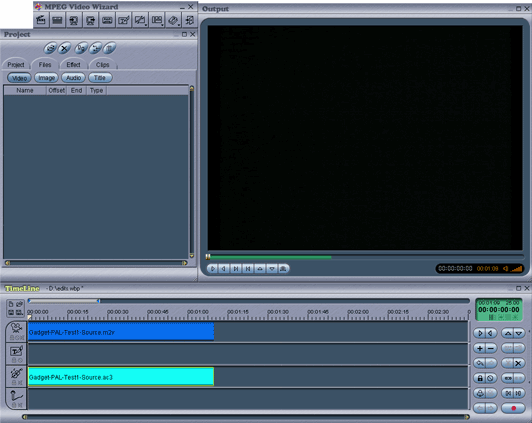
Task: Click the minus zoom-out button in timeline controls
Action: [x=491, y=348]
